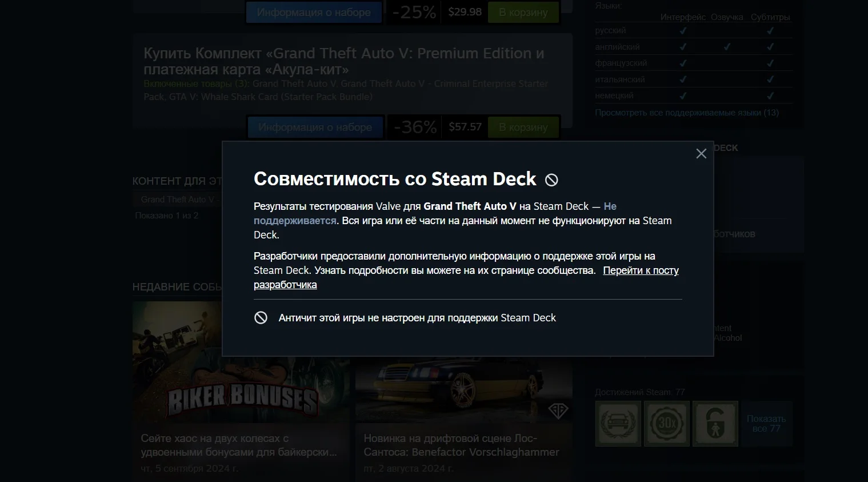This screenshot has width=868, height=482.
Task: Click the date 'чт, 5 сентября 2024 г.'
Action: coord(189,468)
